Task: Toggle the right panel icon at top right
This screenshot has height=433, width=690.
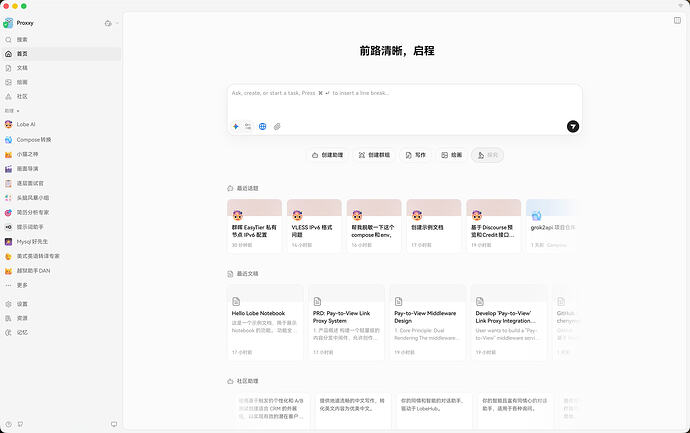Action: pos(677,20)
